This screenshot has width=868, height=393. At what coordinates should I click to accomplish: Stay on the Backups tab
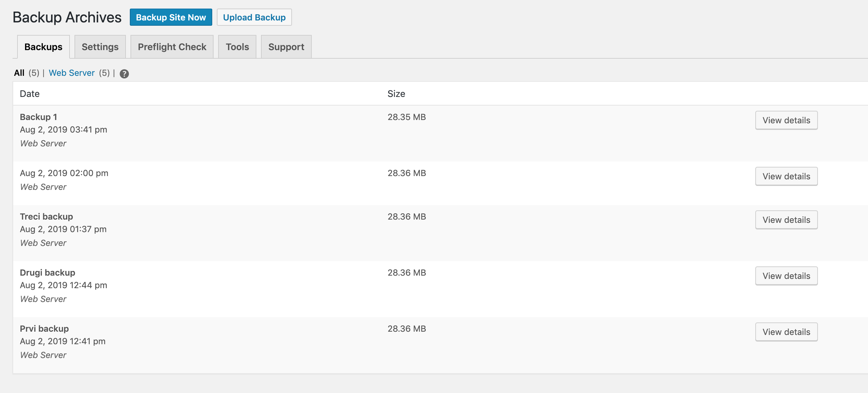(43, 46)
